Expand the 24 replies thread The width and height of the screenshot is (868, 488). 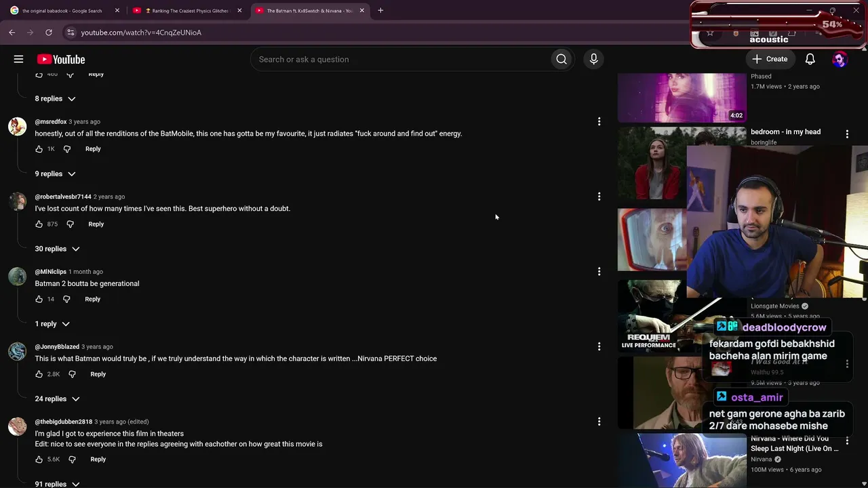click(x=57, y=399)
